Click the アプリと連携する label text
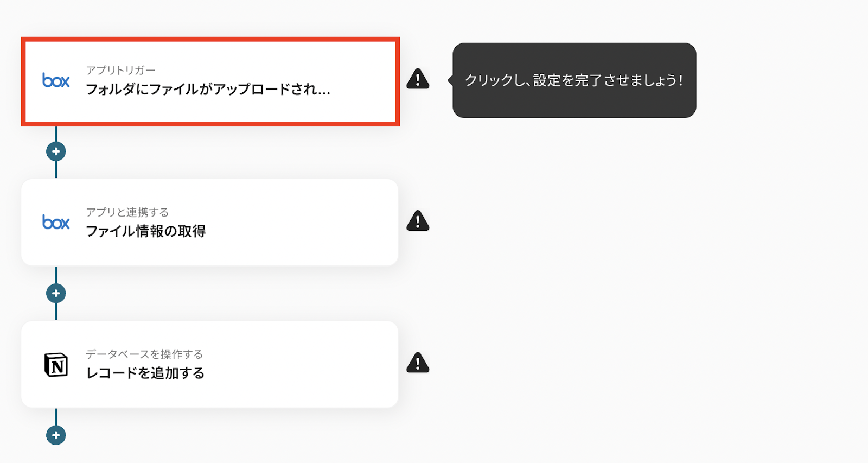The image size is (868, 463). [127, 212]
